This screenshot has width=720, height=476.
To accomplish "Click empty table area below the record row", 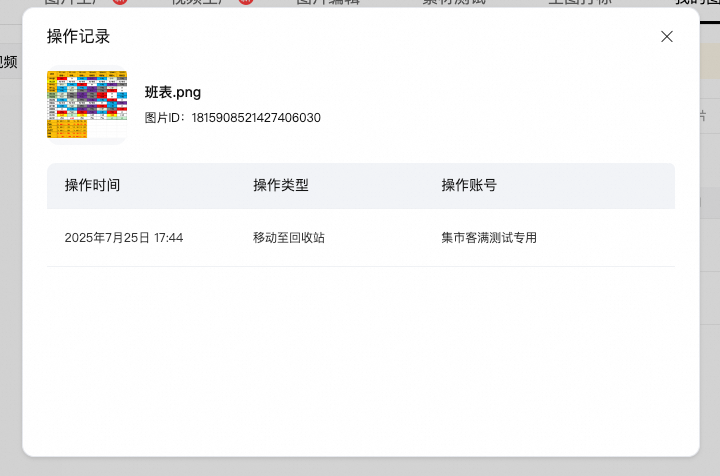I will tap(361, 358).
